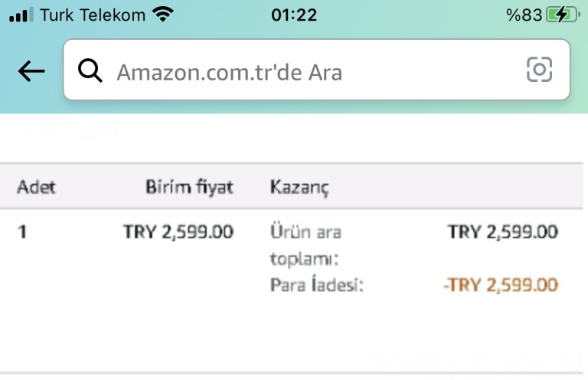Select the Kazanç column header

tap(299, 187)
